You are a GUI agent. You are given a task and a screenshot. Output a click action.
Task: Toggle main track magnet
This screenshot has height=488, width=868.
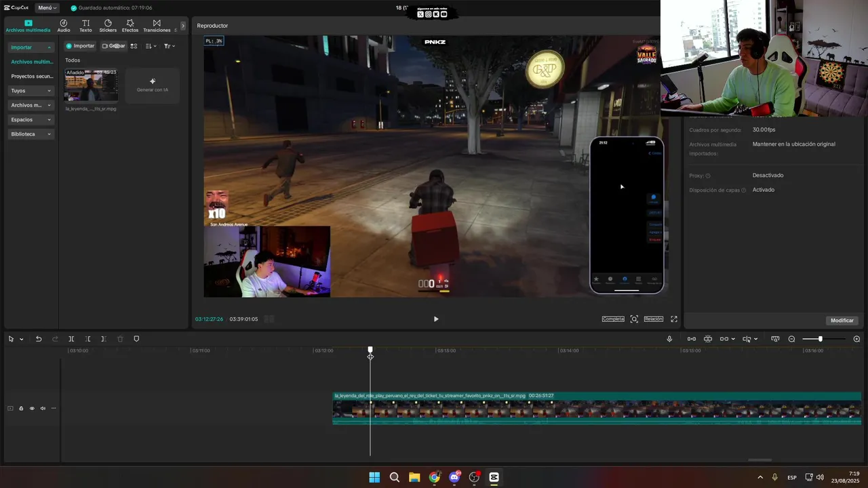point(692,339)
